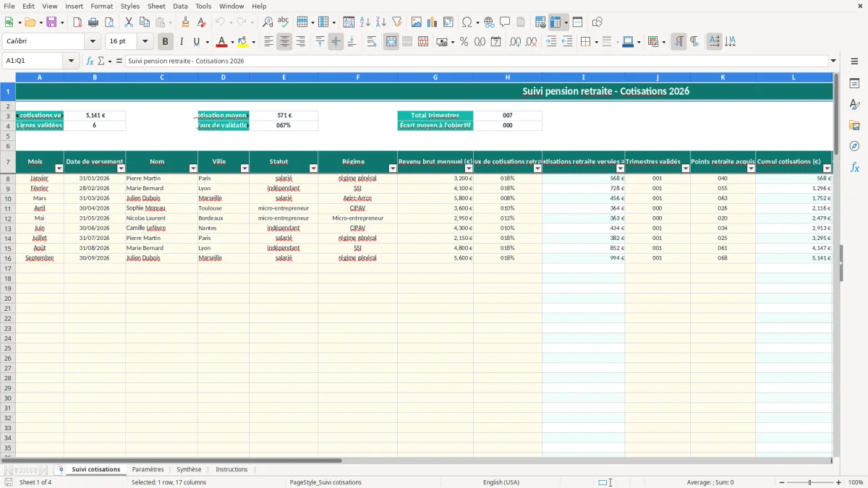Open Font Color dropdown arrow
868x488 pixels.
(231, 42)
